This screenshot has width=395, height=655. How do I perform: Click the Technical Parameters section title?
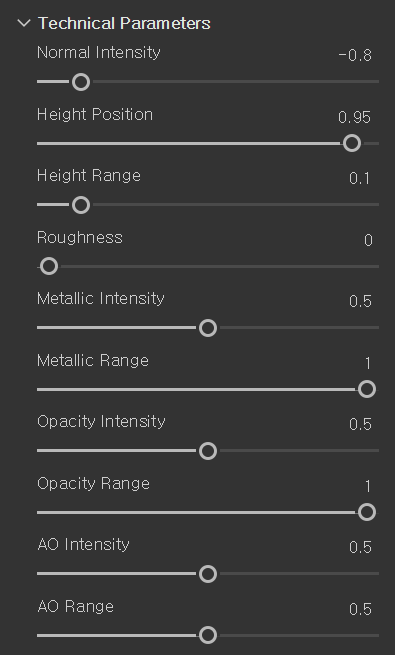pos(124,23)
